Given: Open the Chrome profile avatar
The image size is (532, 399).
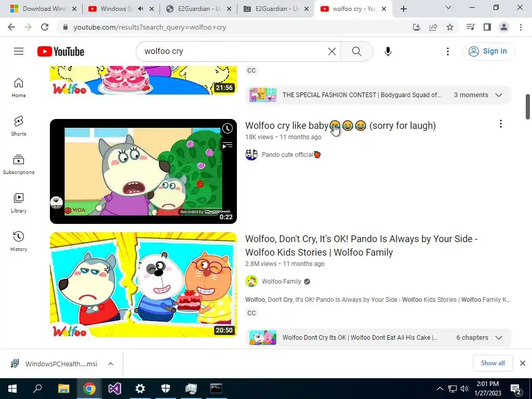Looking at the screenshot, I should (504, 27).
